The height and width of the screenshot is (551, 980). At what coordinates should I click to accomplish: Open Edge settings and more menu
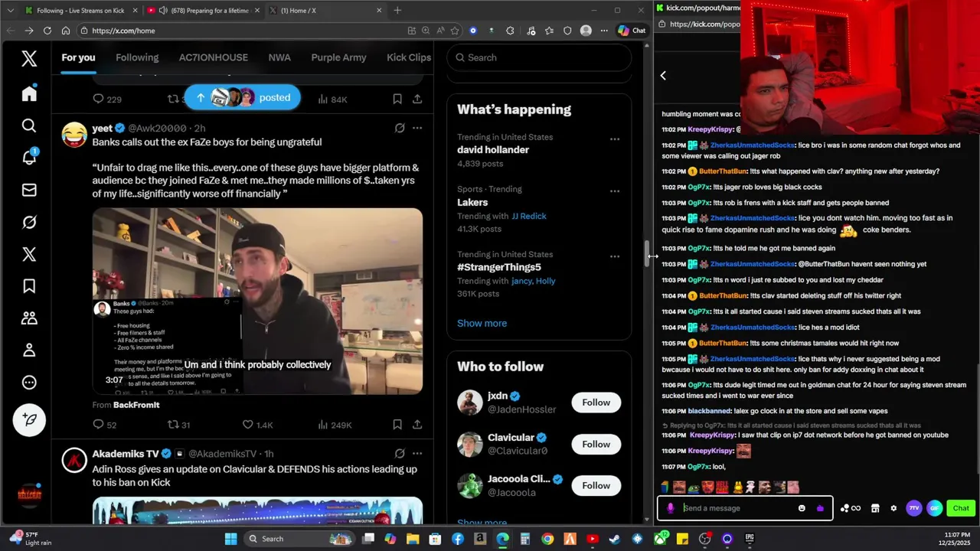point(603,31)
